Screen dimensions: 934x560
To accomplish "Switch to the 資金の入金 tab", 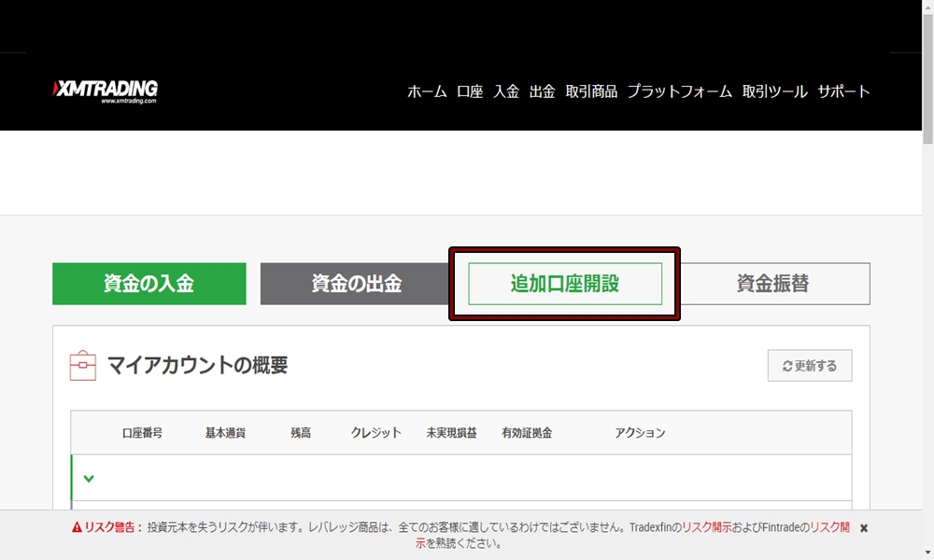I will (x=149, y=283).
